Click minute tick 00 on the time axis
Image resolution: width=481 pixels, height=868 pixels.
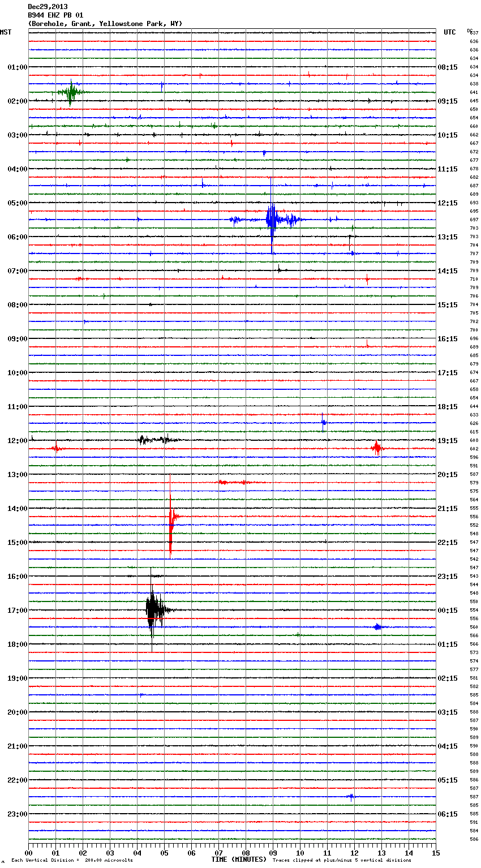click(29, 853)
